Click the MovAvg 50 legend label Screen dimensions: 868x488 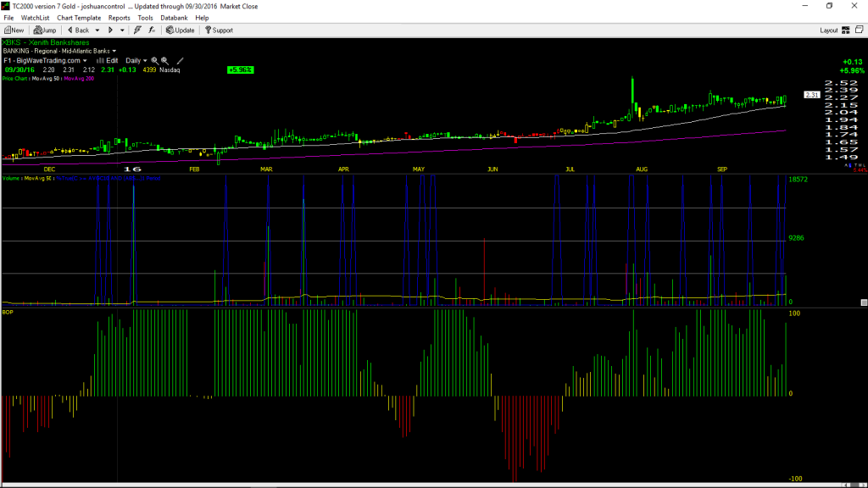tap(46, 79)
